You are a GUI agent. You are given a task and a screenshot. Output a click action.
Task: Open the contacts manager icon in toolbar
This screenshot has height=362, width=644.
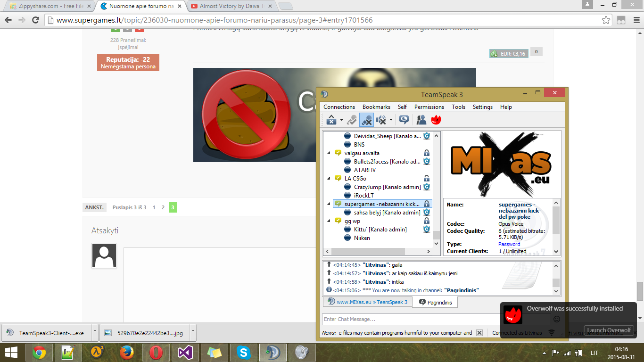(x=421, y=120)
